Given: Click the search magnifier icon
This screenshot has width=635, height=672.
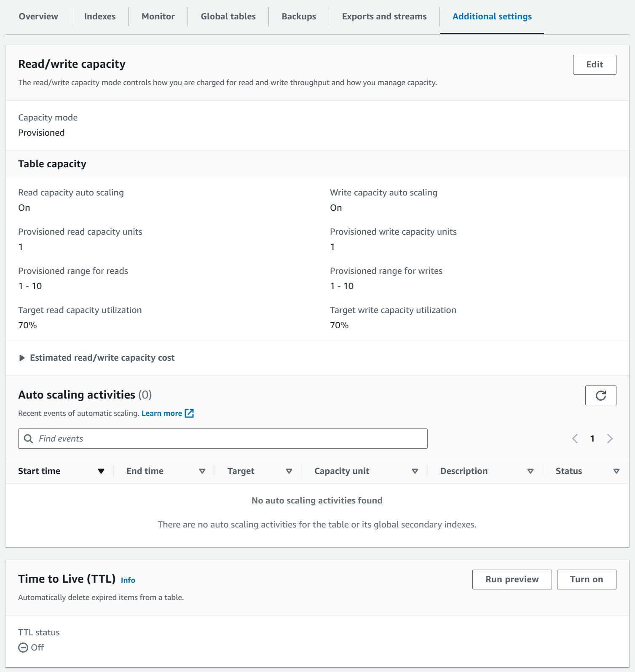Looking at the screenshot, I should (x=28, y=439).
